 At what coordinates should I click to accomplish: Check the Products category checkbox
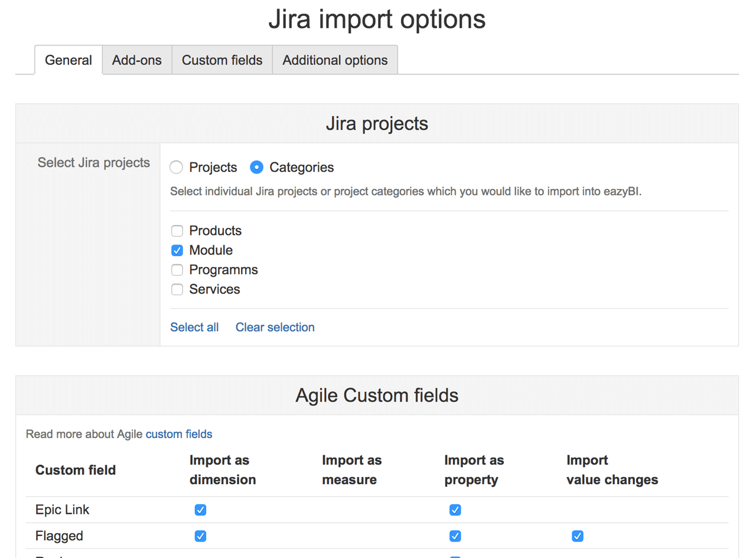coord(177,231)
